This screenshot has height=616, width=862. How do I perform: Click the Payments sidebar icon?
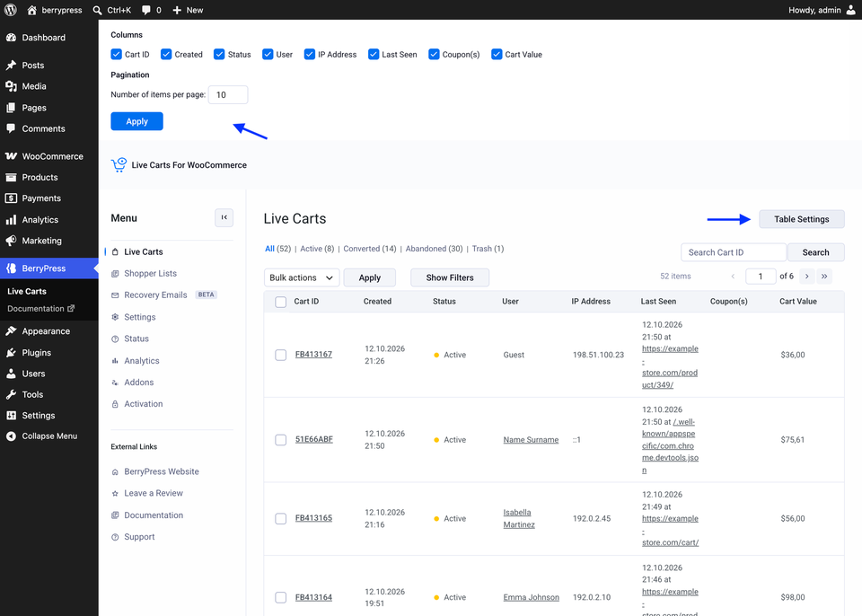click(x=11, y=198)
